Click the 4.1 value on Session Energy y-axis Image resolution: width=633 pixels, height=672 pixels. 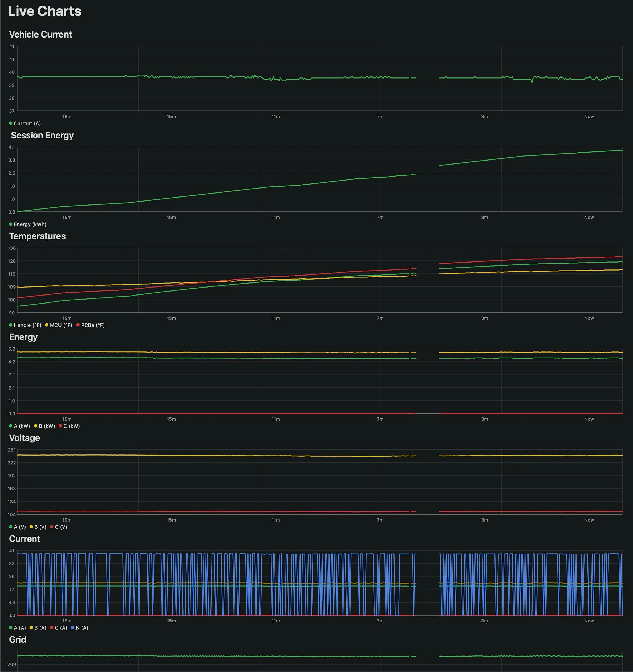12,147
